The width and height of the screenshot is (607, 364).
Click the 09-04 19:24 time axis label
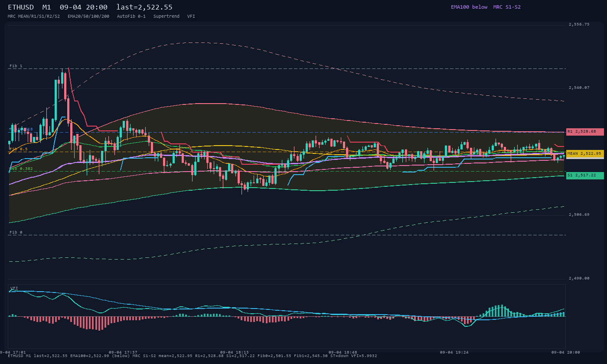(x=454, y=352)
